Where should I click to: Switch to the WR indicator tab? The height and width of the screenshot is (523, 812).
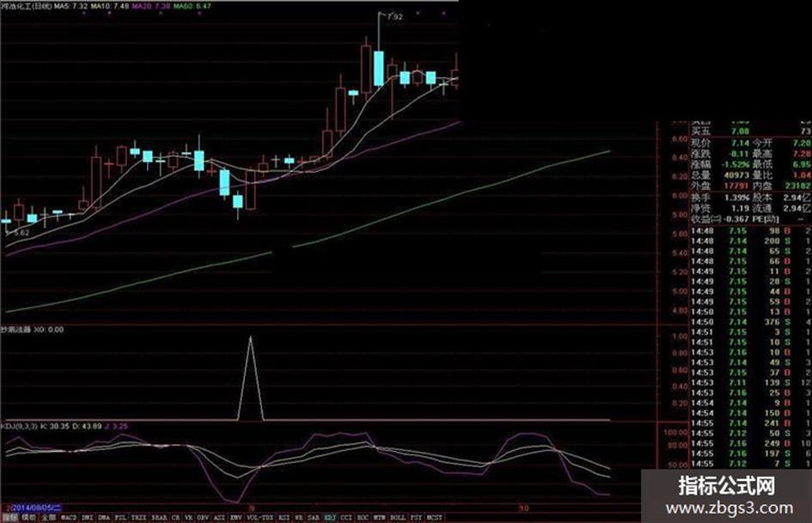[x=299, y=517]
